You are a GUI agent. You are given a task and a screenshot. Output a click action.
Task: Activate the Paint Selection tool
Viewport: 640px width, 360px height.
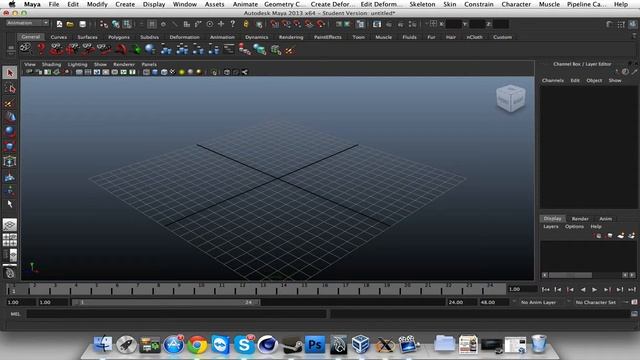(x=10, y=103)
